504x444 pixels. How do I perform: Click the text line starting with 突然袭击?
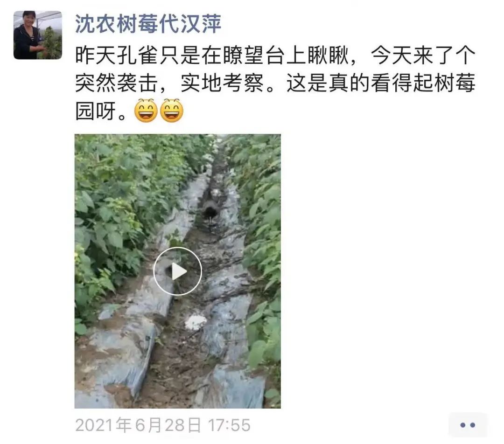tap(275, 83)
